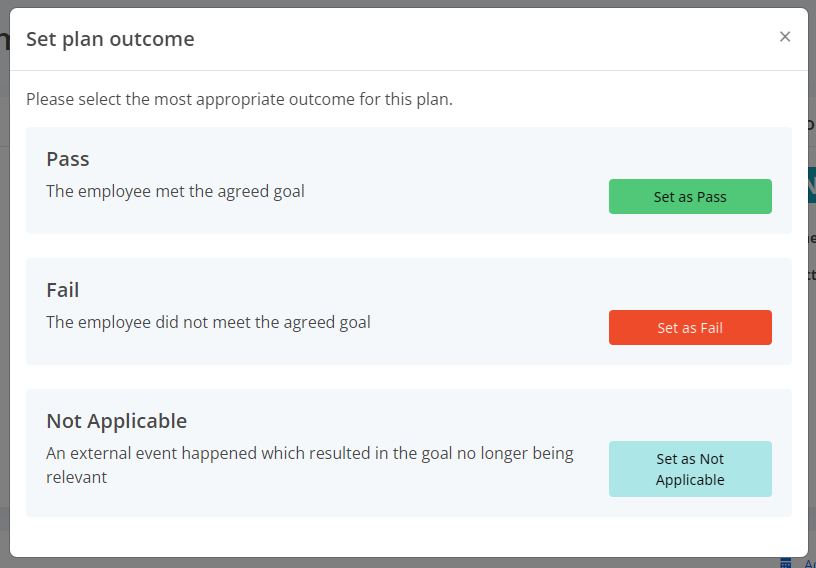Click the green Set as Pass button

coord(690,196)
